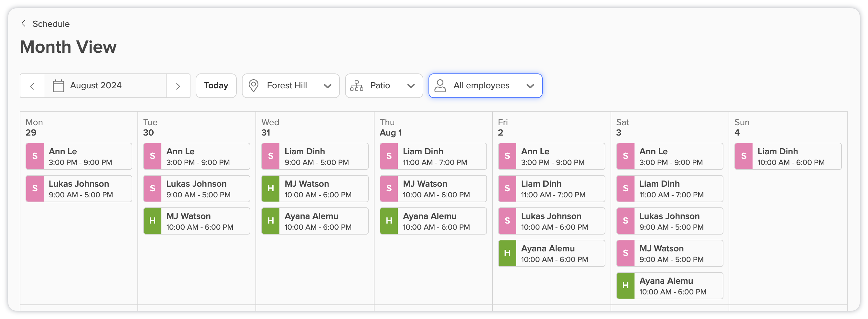Open Lukas Johnson's shift on Tue 30

(x=197, y=189)
